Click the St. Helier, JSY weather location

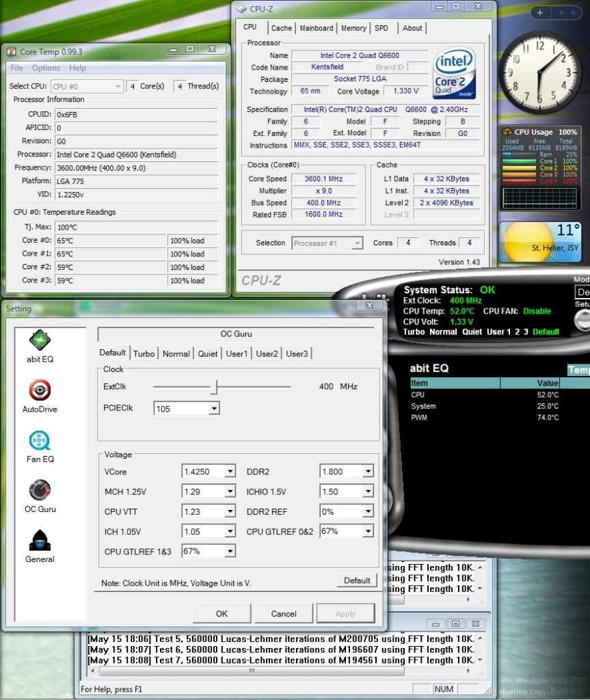pos(554,247)
